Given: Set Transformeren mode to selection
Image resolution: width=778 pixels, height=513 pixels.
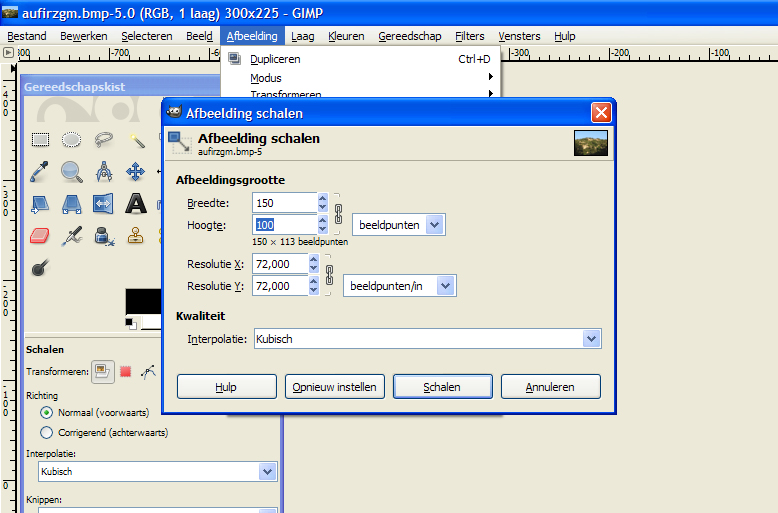Looking at the screenshot, I should point(126,372).
